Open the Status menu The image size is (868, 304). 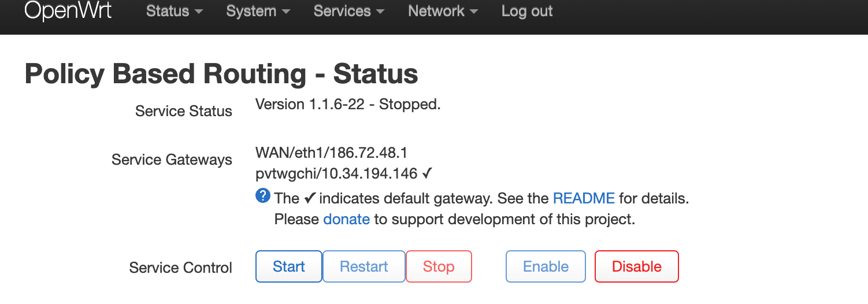coord(175,11)
